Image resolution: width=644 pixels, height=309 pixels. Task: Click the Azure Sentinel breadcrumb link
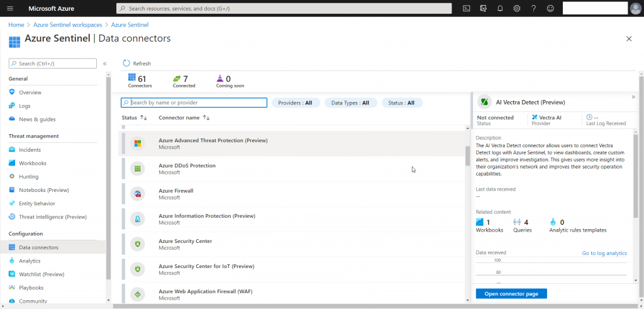[130, 25]
